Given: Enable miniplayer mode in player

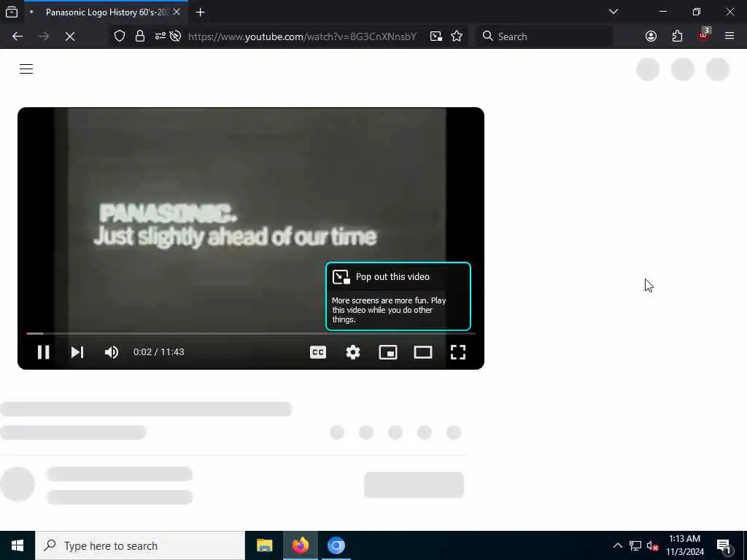Looking at the screenshot, I should (388, 352).
